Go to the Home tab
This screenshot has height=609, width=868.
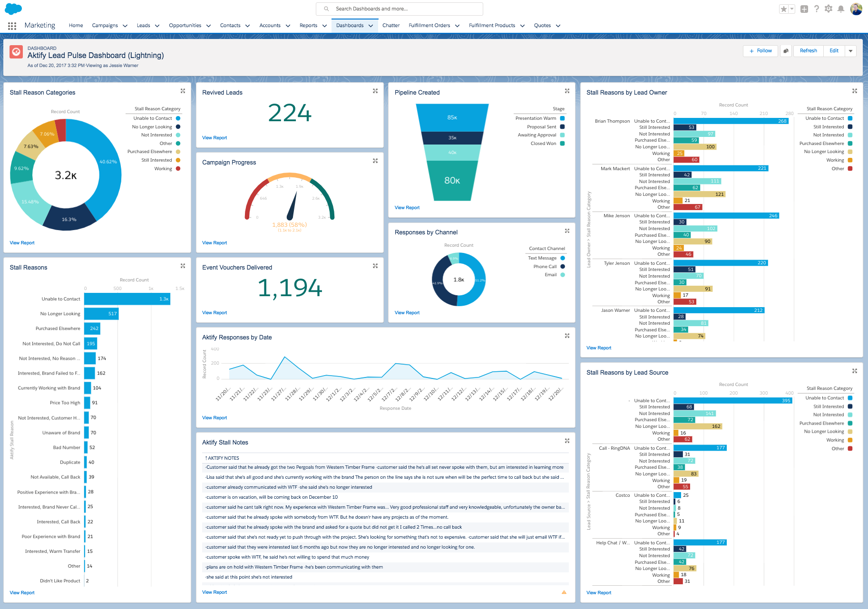pyautogui.click(x=76, y=26)
